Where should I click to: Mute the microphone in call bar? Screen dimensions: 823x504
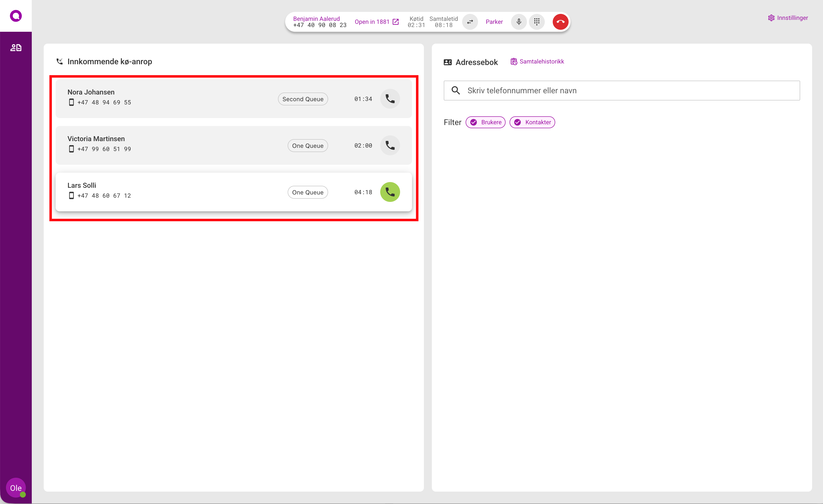[x=518, y=22]
